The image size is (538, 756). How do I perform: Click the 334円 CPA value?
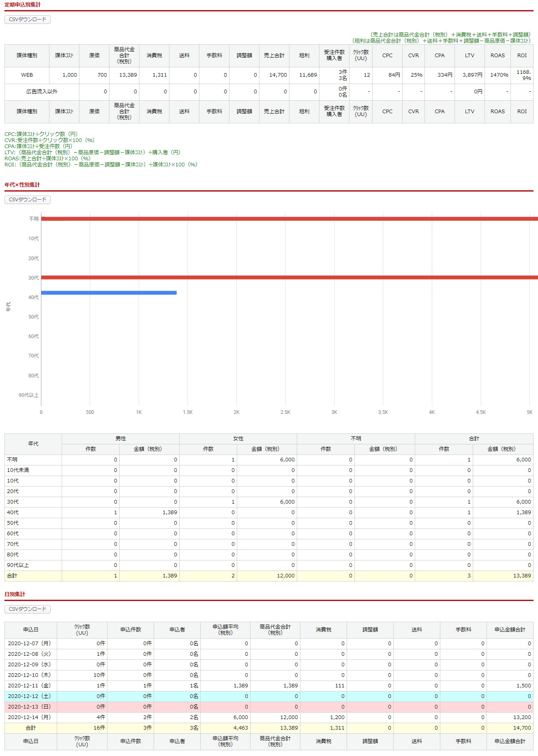coord(445,75)
